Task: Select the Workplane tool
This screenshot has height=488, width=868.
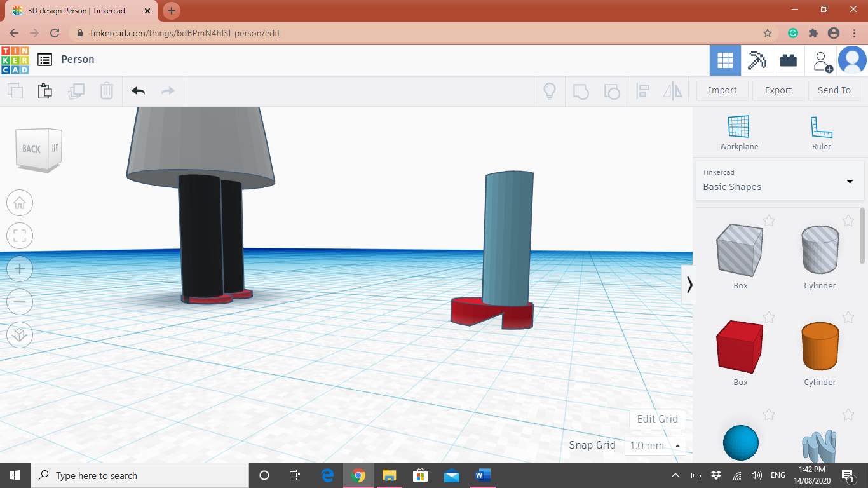Action: (739, 133)
